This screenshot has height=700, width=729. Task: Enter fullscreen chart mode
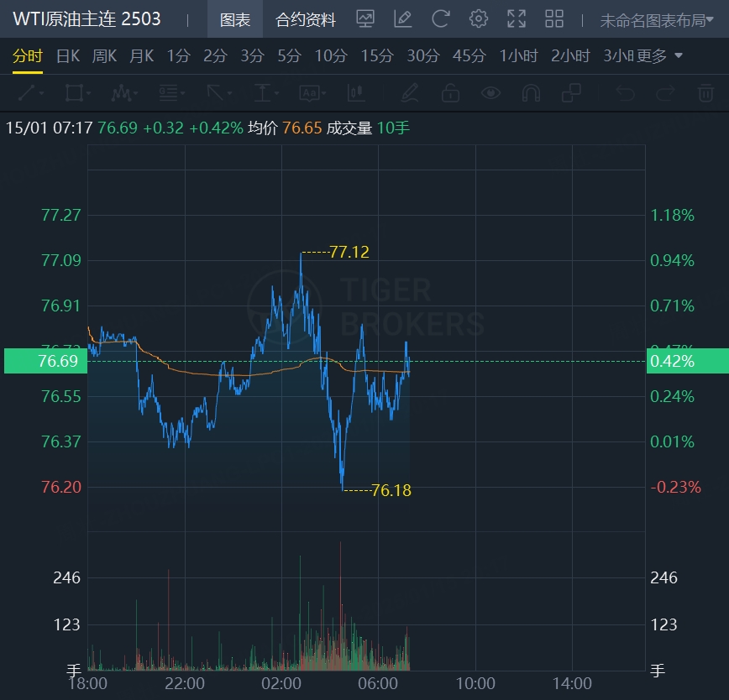tap(516, 18)
